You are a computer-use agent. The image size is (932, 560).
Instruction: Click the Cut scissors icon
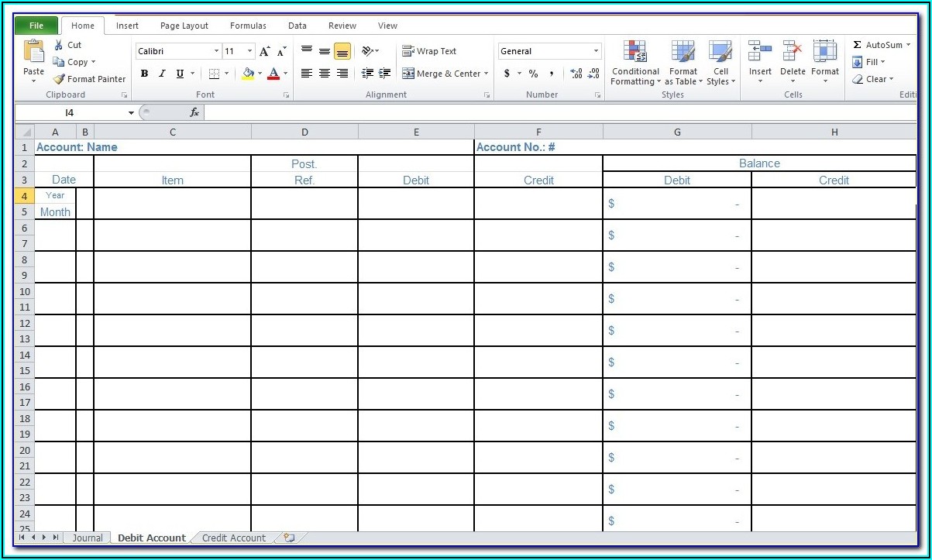(x=59, y=45)
